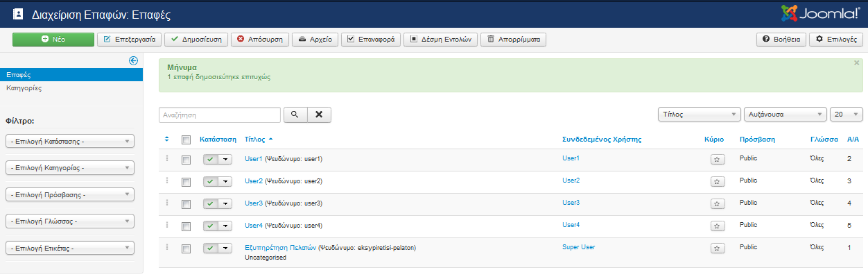Screen dimensions: 868x277
Task: Select the Contacts sidebar item
Action: click(71, 74)
